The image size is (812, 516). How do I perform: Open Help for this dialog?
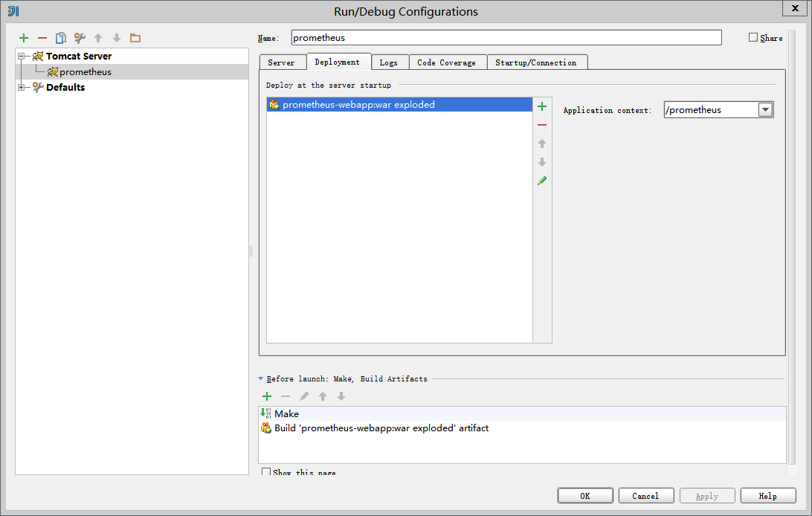coord(768,496)
